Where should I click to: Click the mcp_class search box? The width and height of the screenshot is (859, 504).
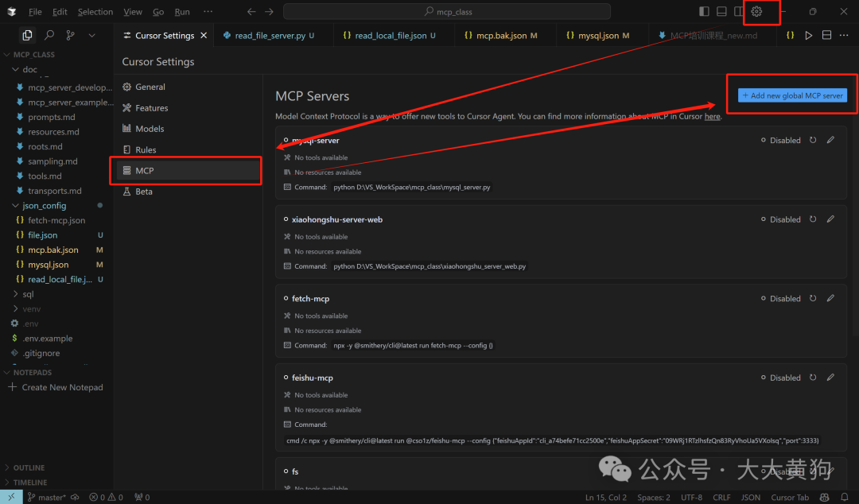(x=447, y=11)
